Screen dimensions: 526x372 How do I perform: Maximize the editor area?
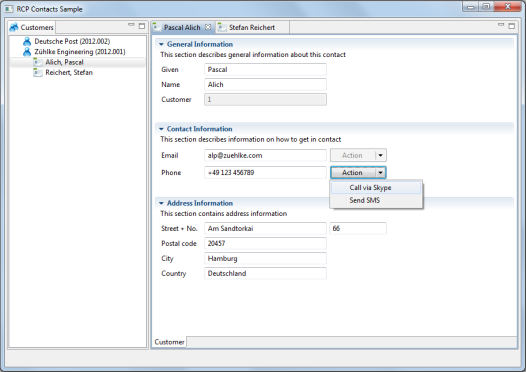tap(512, 26)
